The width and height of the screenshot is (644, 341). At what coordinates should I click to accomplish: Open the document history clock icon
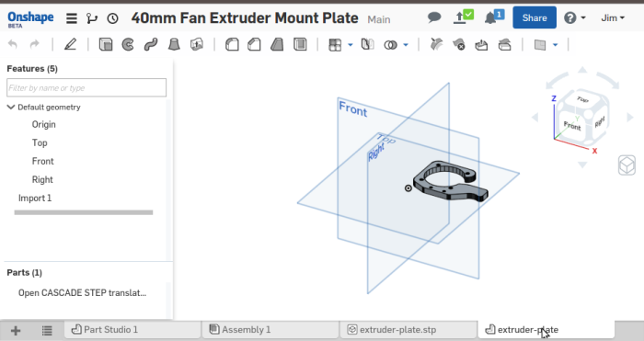point(112,18)
